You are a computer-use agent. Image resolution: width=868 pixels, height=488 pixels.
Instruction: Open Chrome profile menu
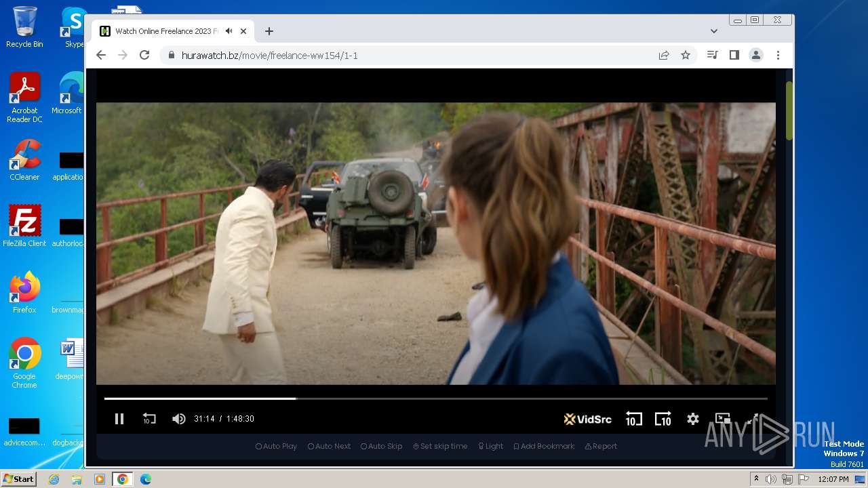click(756, 55)
